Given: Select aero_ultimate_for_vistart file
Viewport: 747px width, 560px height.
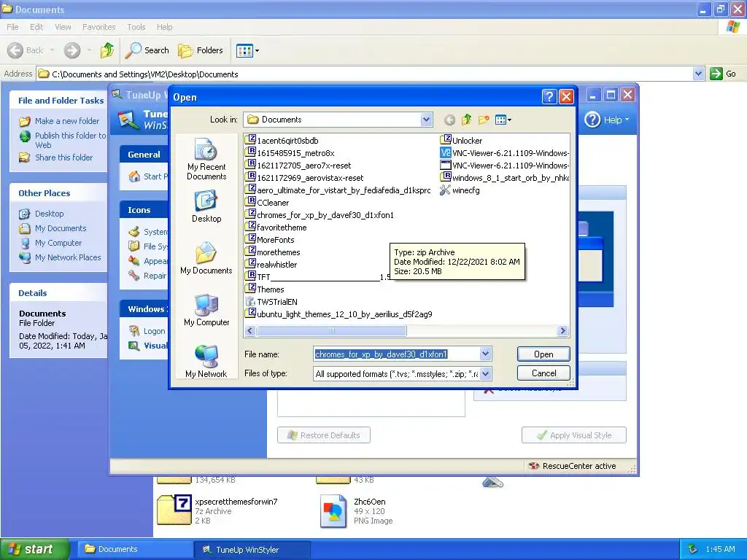Looking at the screenshot, I should pos(338,190).
